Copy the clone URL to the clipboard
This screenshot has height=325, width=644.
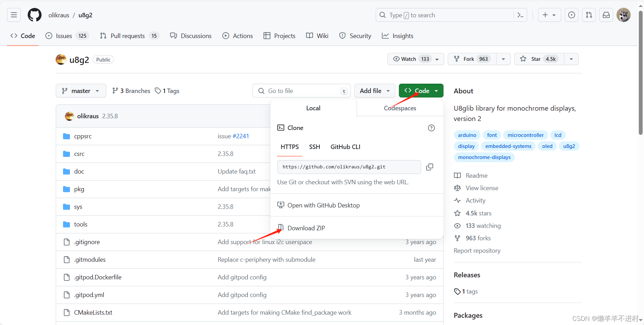[430, 167]
